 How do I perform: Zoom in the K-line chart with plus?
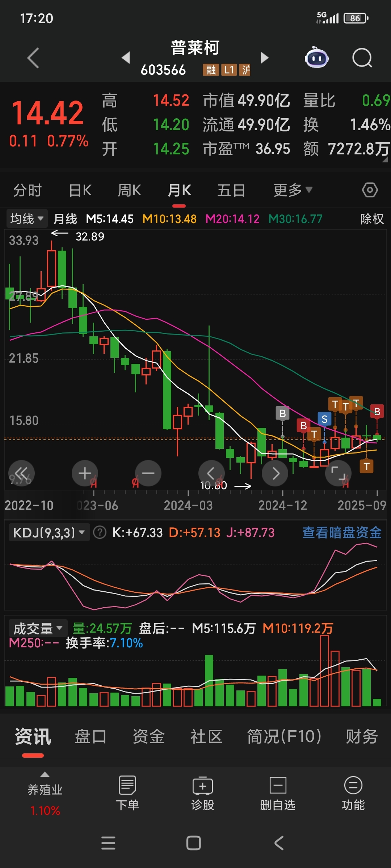(x=85, y=473)
